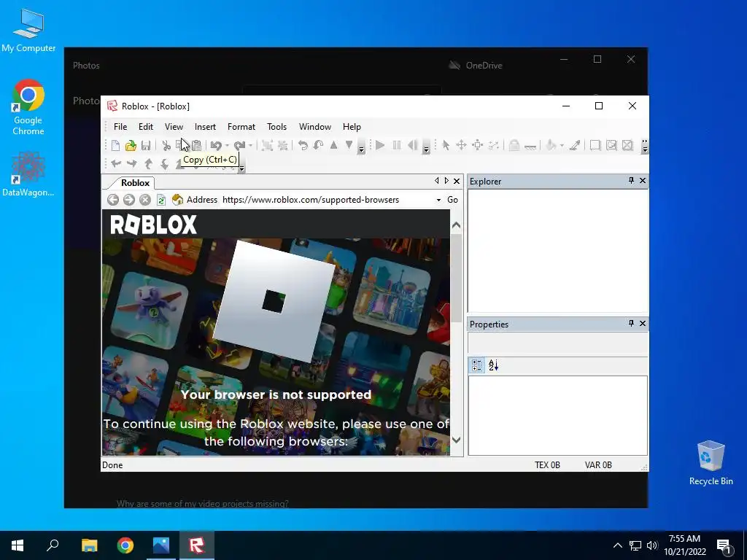Click the Cut scissors icon

[x=166, y=145]
